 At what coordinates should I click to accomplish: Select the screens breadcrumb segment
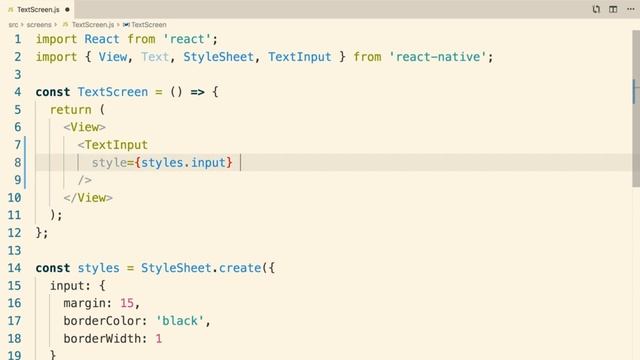click(39, 25)
